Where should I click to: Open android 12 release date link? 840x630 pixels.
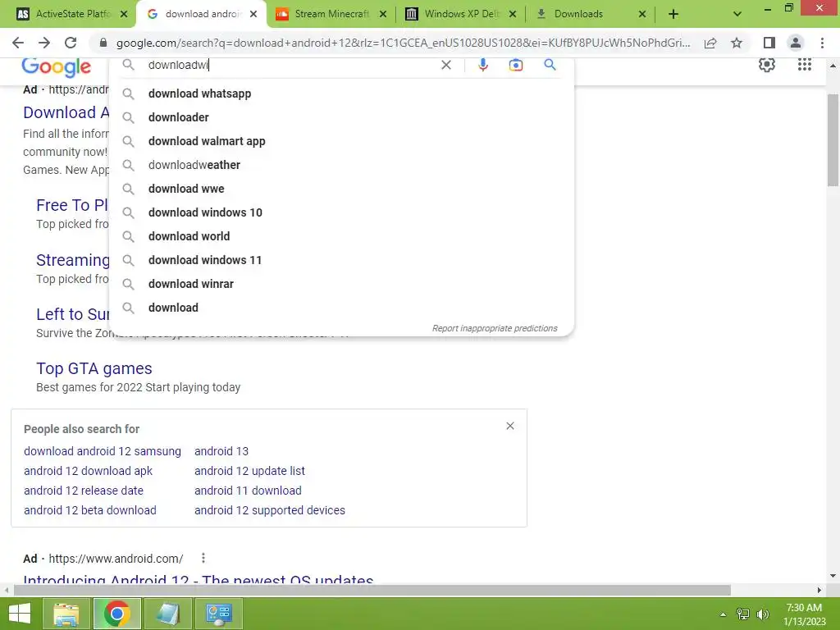(x=84, y=491)
